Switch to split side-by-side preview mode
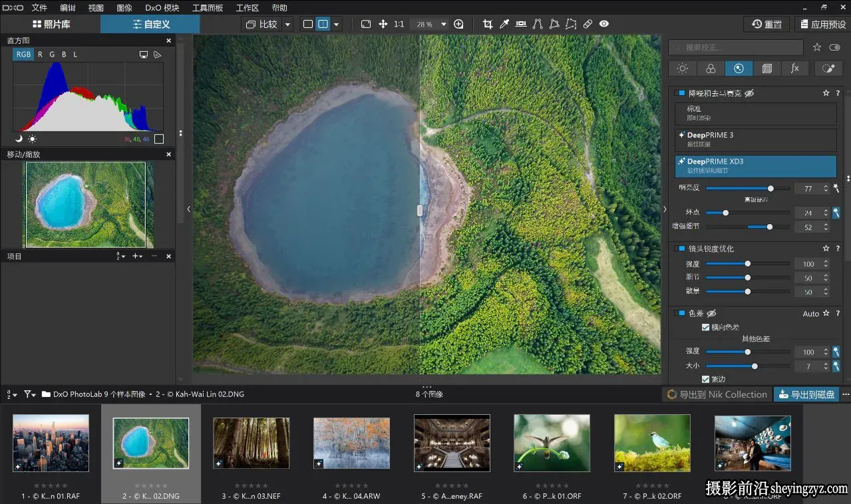This screenshot has width=851, height=504. (323, 24)
